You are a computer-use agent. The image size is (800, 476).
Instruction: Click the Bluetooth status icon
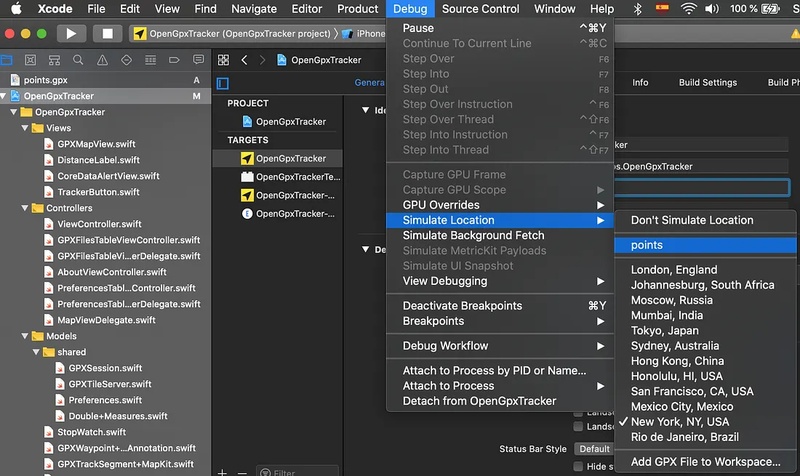click(x=637, y=9)
